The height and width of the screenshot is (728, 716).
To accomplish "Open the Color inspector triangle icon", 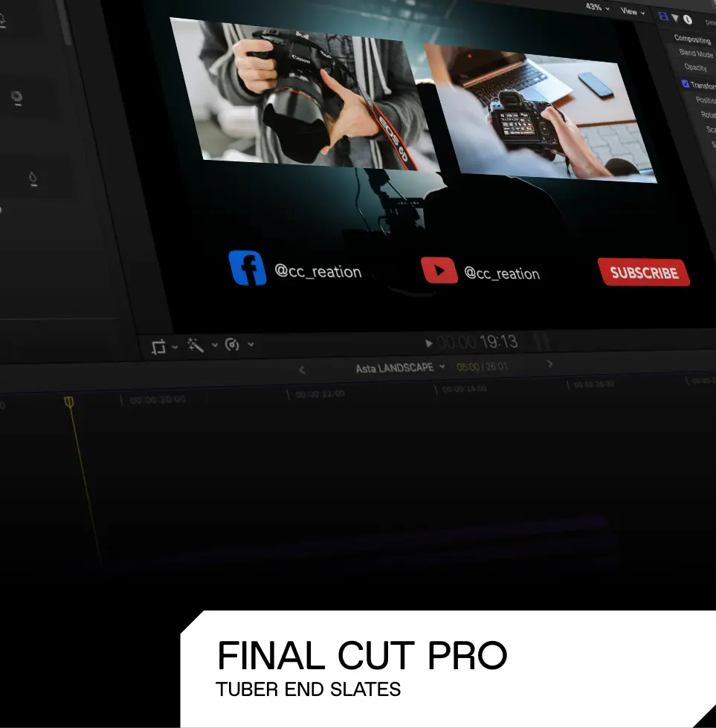I will (675, 18).
